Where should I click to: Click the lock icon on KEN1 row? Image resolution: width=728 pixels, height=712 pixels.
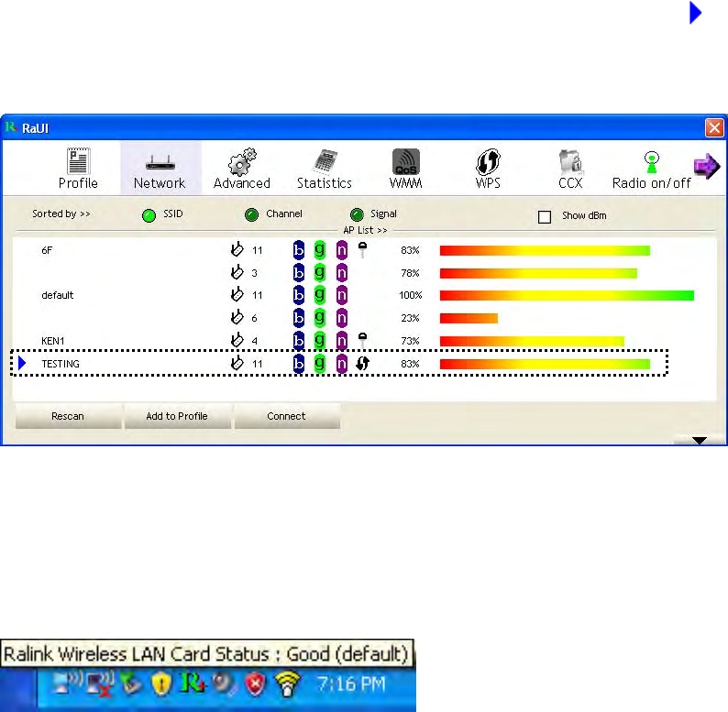click(362, 340)
